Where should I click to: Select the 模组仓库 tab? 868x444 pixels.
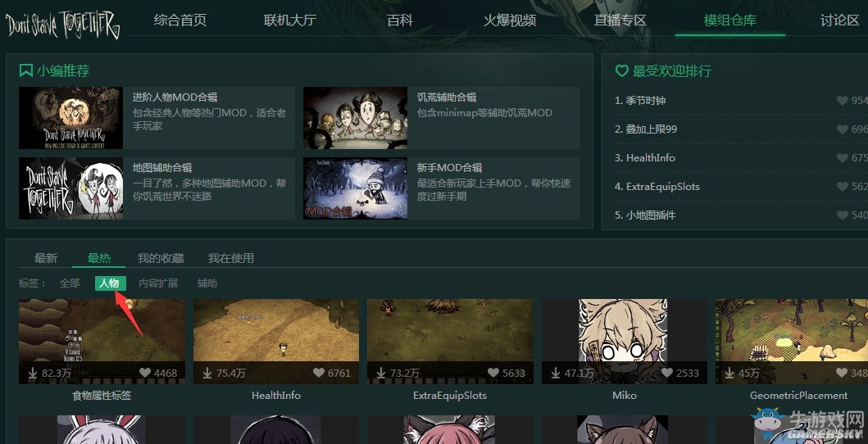click(729, 20)
